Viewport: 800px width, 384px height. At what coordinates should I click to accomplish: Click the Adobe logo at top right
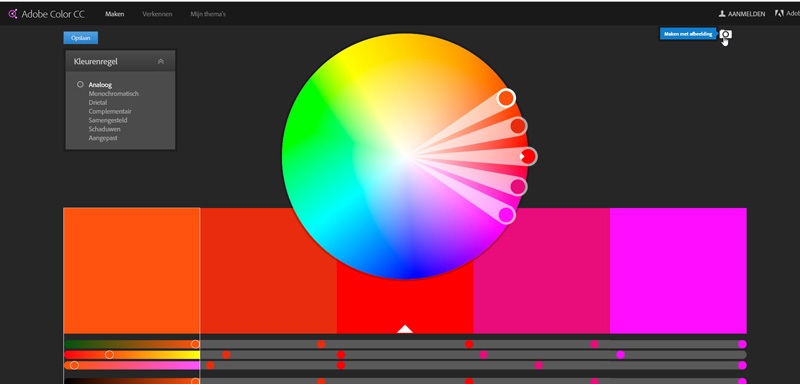(779, 14)
